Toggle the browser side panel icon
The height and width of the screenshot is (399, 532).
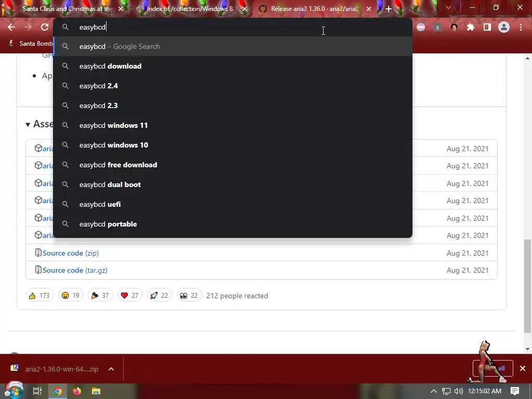pyautogui.click(x=487, y=27)
